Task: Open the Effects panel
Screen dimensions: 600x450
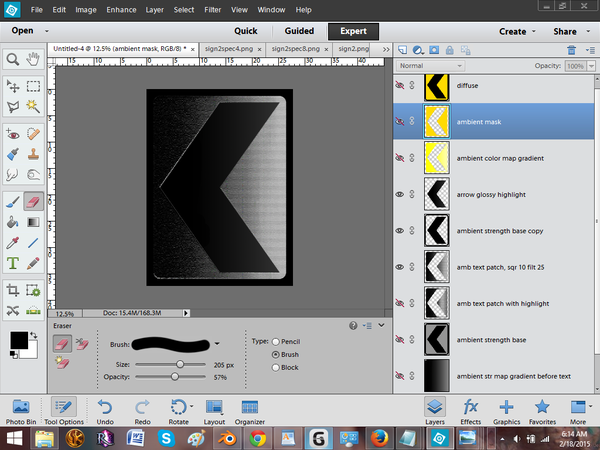Action: [x=471, y=406]
